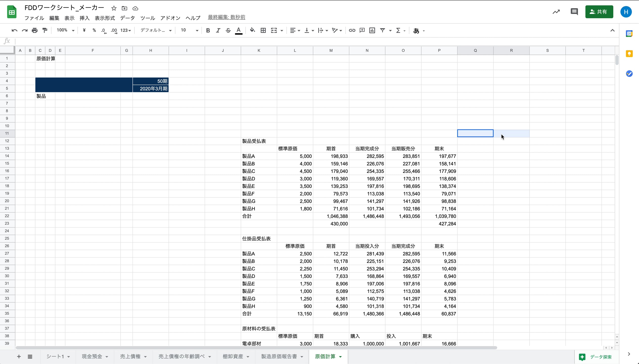Click the 共有 button
Viewport: 639px width, 364px height.
click(x=599, y=12)
